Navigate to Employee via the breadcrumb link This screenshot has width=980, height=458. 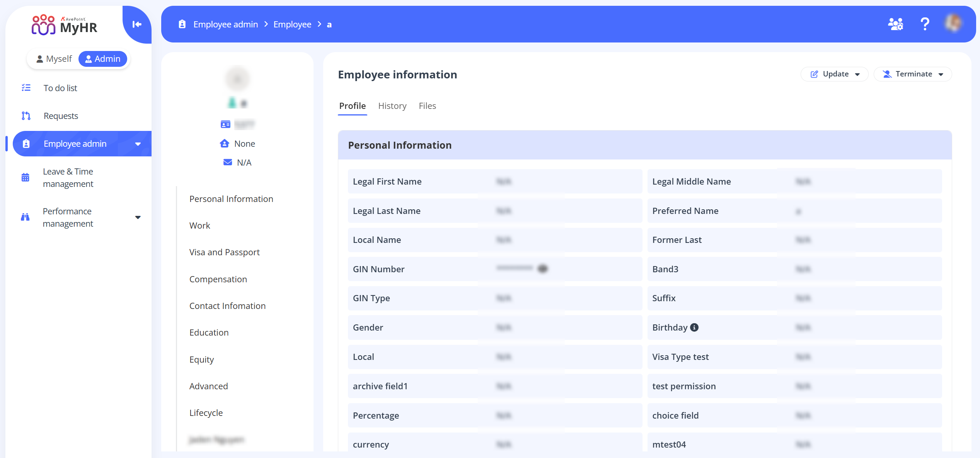pos(292,24)
